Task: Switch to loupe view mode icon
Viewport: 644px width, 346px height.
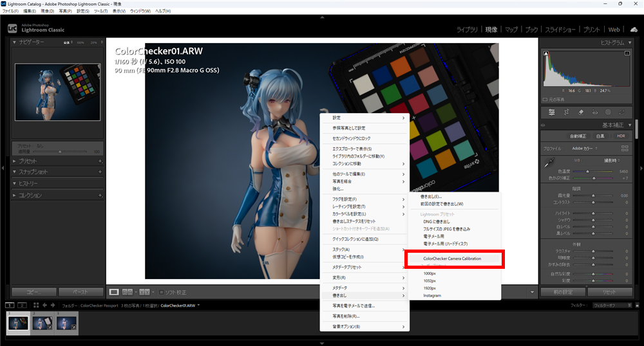Action: pyautogui.click(x=114, y=292)
